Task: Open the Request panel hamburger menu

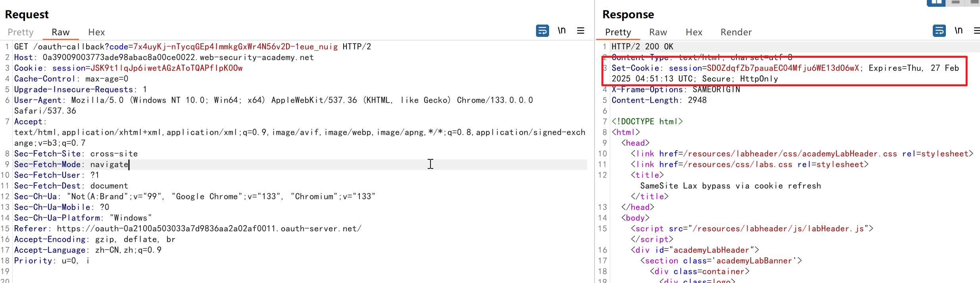Action: click(580, 31)
